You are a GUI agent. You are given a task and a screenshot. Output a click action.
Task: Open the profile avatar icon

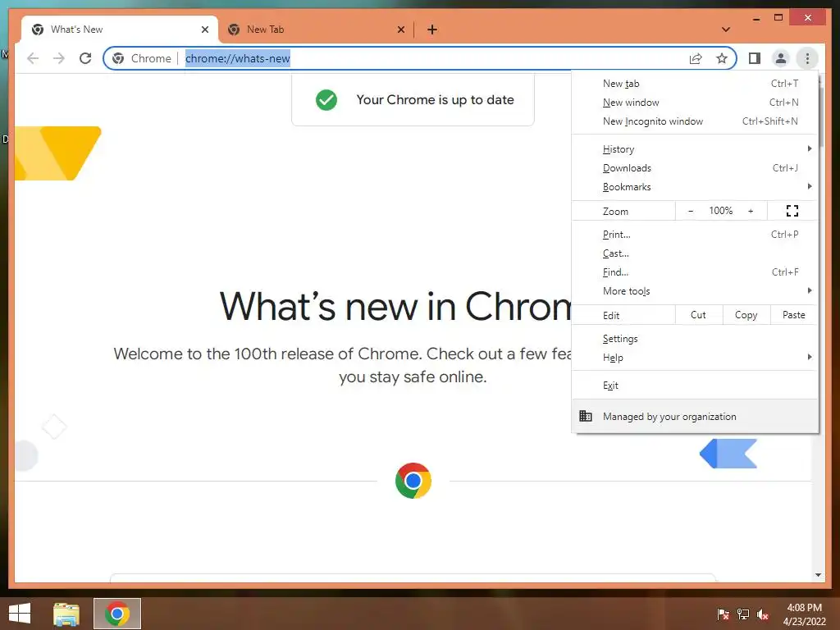[781, 58]
